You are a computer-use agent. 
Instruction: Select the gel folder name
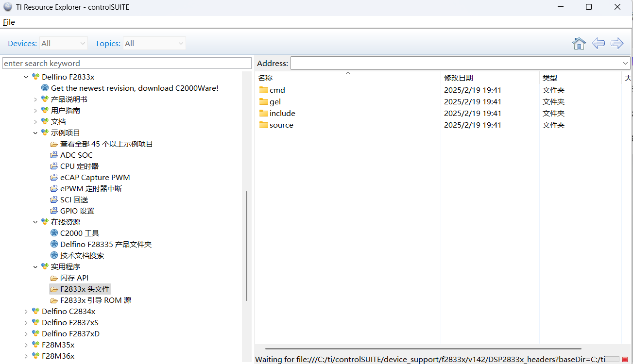[x=275, y=101]
